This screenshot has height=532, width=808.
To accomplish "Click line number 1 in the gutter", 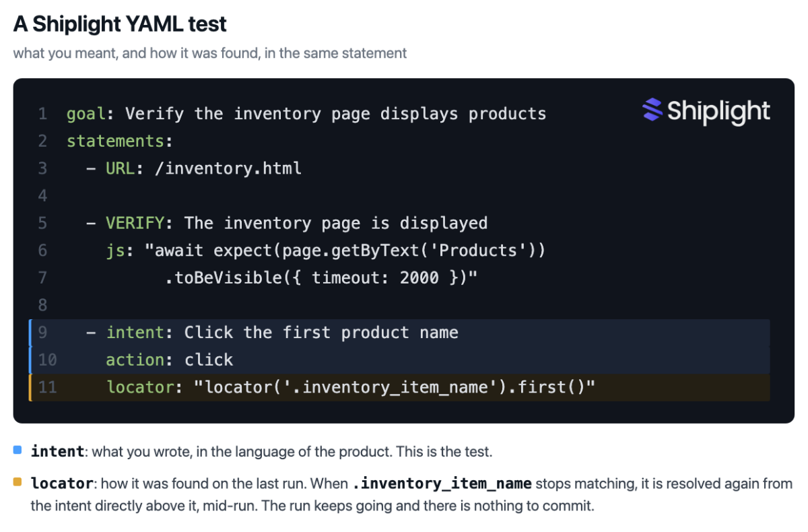I will pyautogui.click(x=42, y=114).
